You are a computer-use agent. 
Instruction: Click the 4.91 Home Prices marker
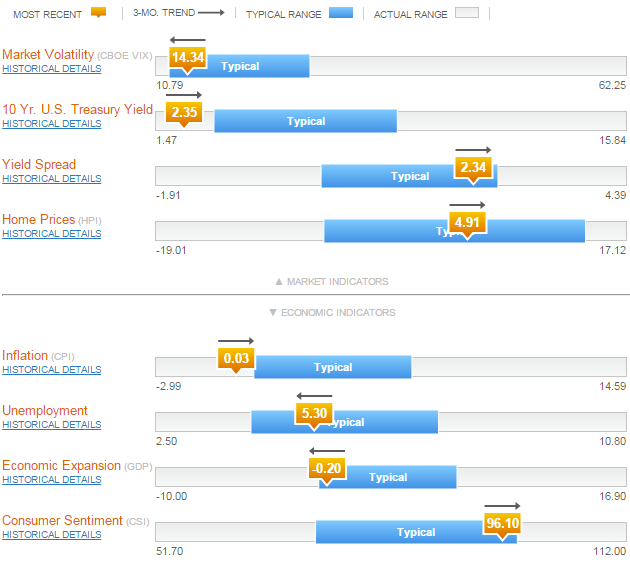pyautogui.click(x=467, y=222)
